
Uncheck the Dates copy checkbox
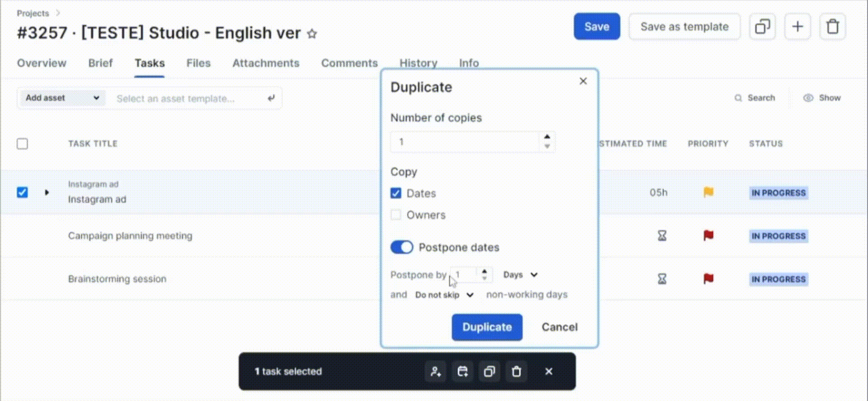pyautogui.click(x=396, y=193)
